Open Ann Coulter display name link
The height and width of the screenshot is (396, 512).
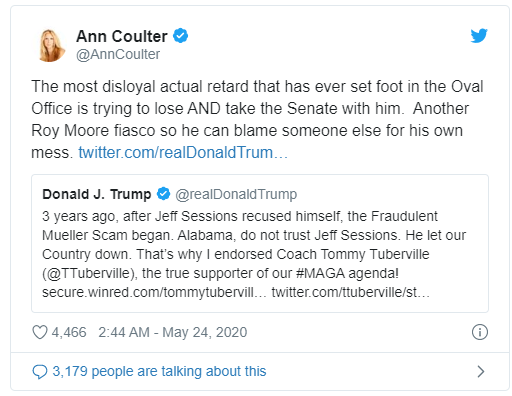[122, 36]
